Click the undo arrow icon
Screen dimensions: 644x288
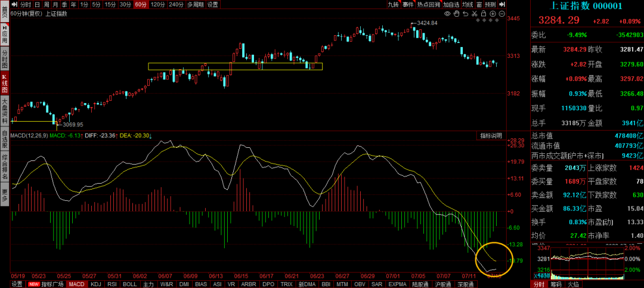point(466,13)
